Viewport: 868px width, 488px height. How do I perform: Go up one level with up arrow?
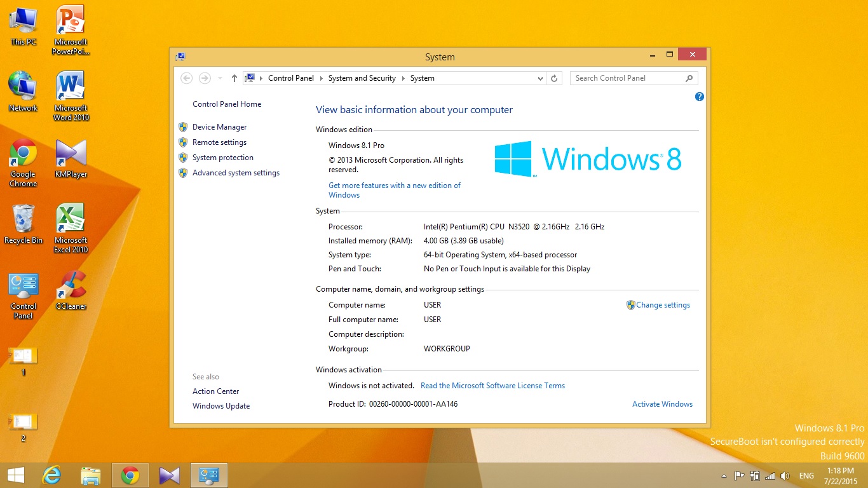pos(234,78)
